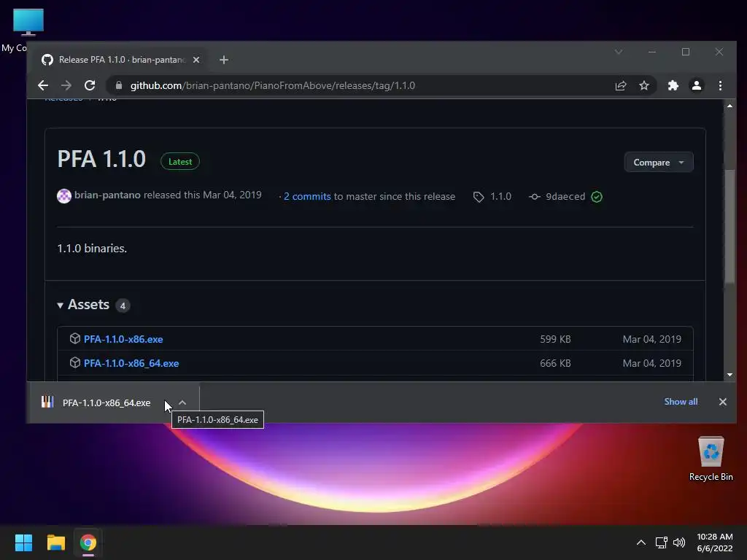
Task: Click the Latest release badge
Action: [x=180, y=161]
